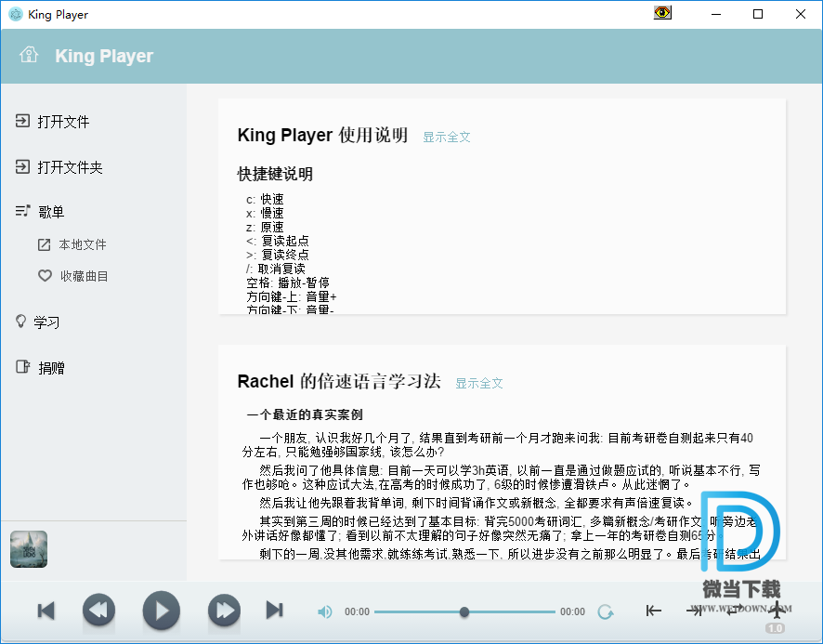Start playback with the Play button
The width and height of the screenshot is (823, 644).
point(161,611)
